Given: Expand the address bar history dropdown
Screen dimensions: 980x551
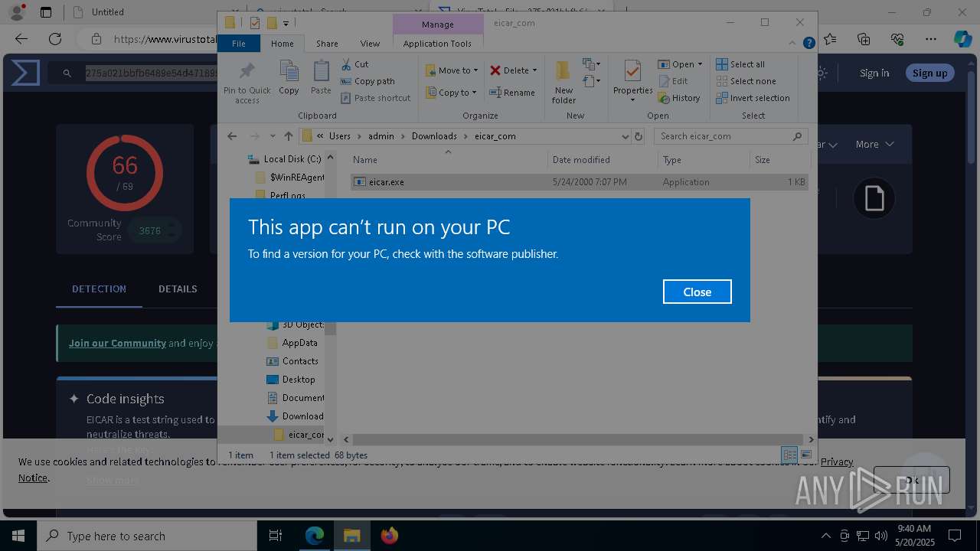Looking at the screenshot, I should pos(625,136).
